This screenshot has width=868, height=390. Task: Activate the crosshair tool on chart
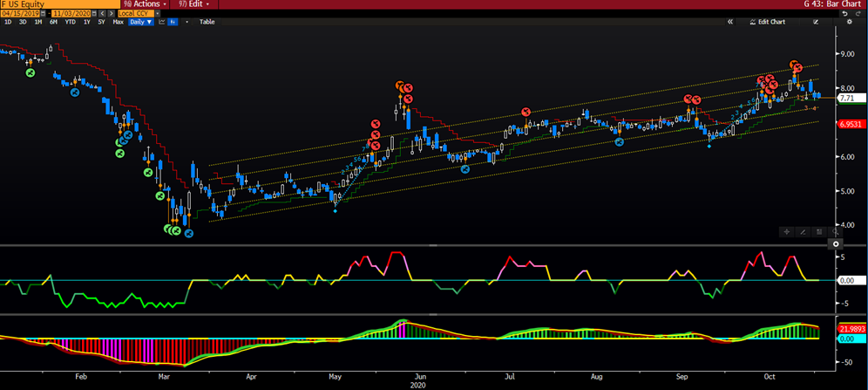(x=787, y=232)
